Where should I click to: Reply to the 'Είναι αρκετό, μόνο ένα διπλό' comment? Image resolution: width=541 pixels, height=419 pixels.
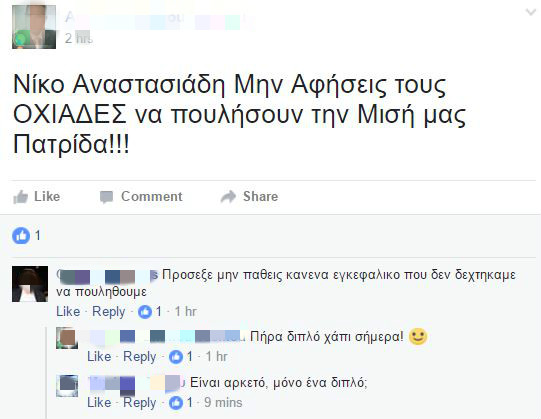point(140,403)
